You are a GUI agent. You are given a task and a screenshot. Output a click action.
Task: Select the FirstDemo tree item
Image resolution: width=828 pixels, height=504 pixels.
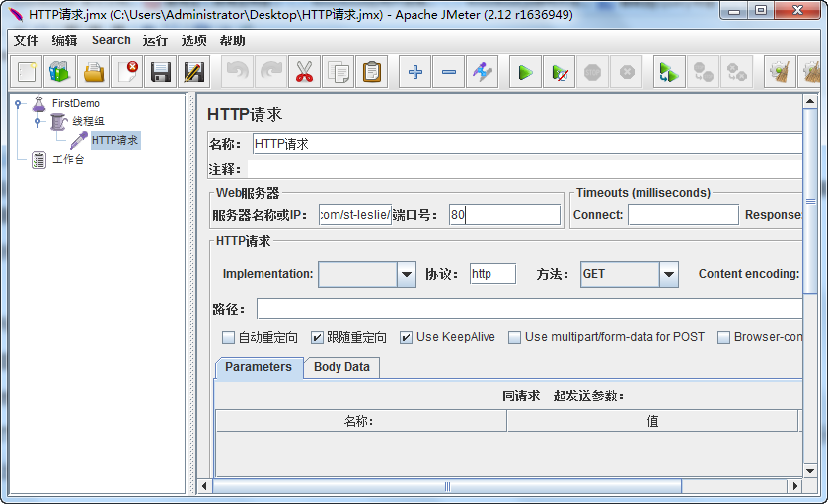pyautogui.click(x=76, y=103)
